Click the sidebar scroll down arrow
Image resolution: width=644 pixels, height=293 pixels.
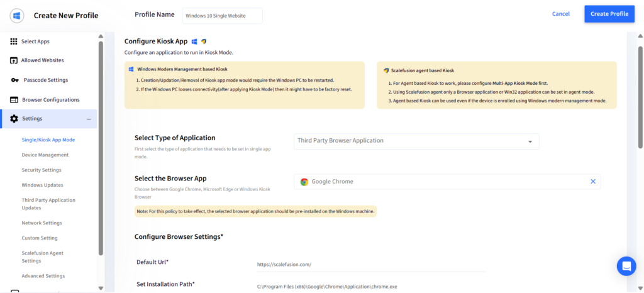point(101,288)
